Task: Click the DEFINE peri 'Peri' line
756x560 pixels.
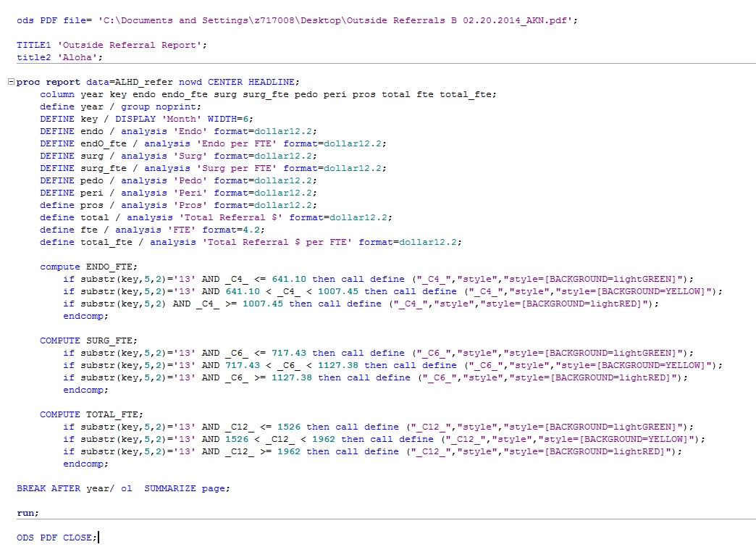Action: 178,193
